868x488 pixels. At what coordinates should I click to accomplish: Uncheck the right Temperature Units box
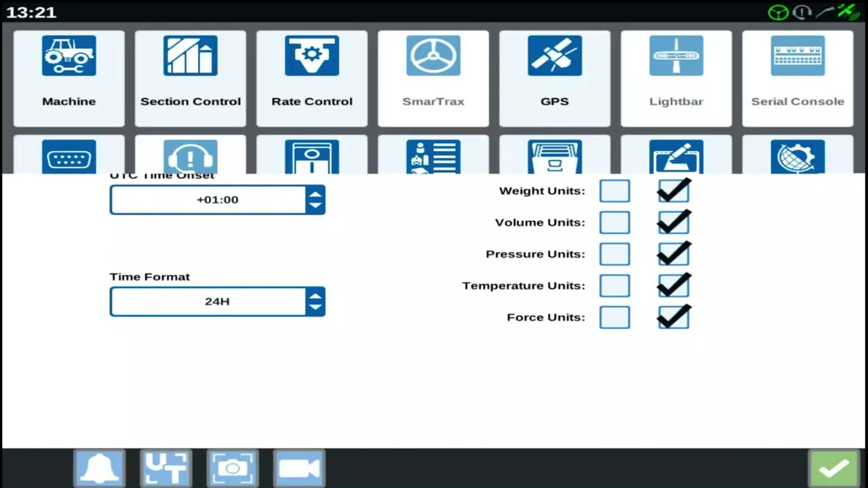point(673,285)
